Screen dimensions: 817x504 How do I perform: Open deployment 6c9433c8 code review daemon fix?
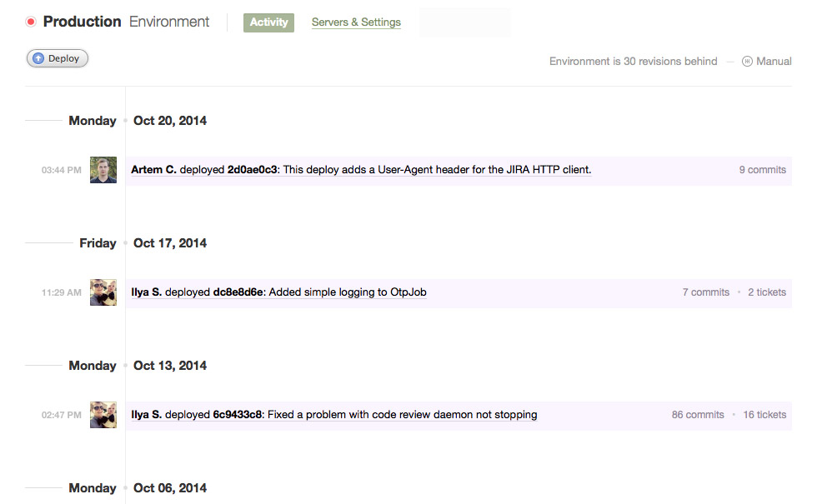pos(334,415)
